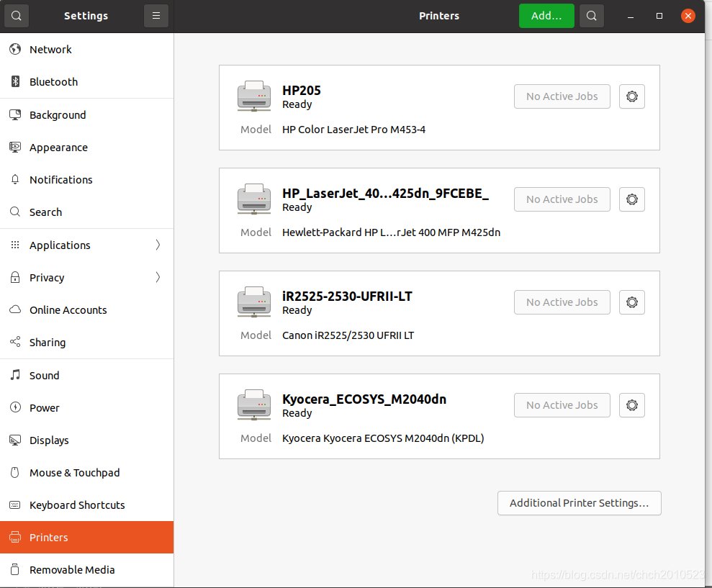Click the Notifications bell icon
This screenshot has height=588, width=712.
(15, 179)
